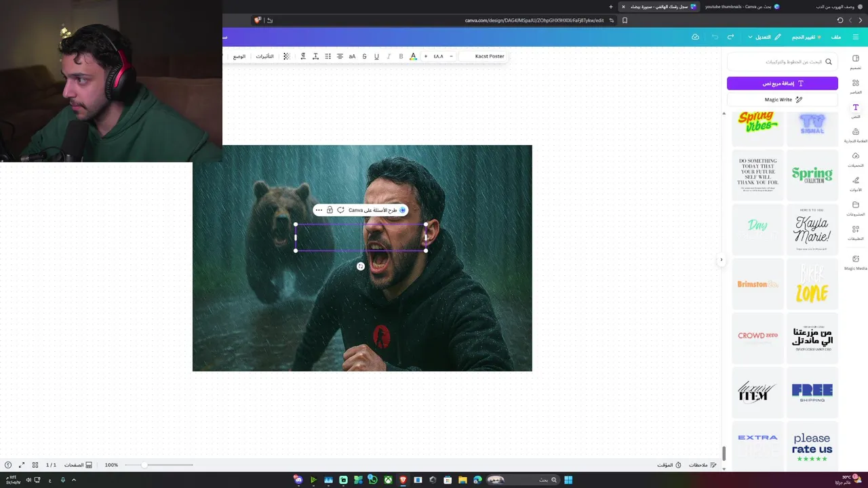Toggle uppercase aA formatting

pyautogui.click(x=352, y=56)
